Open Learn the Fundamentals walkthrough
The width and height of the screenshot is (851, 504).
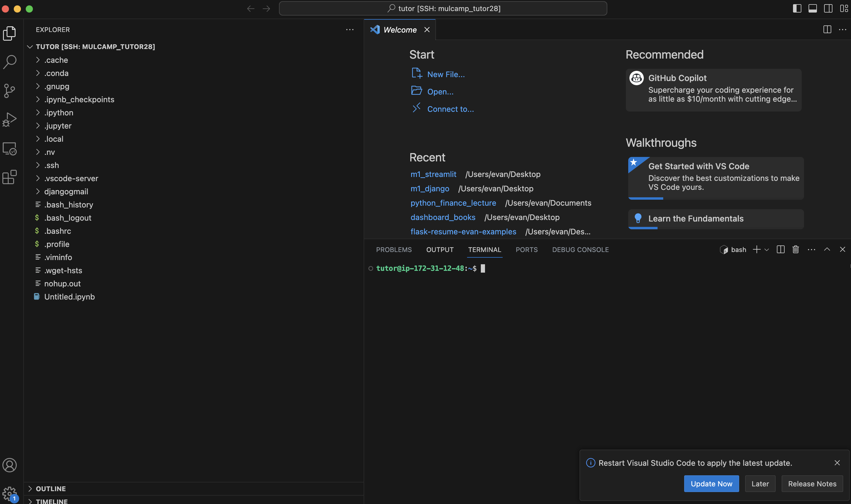[x=716, y=219]
